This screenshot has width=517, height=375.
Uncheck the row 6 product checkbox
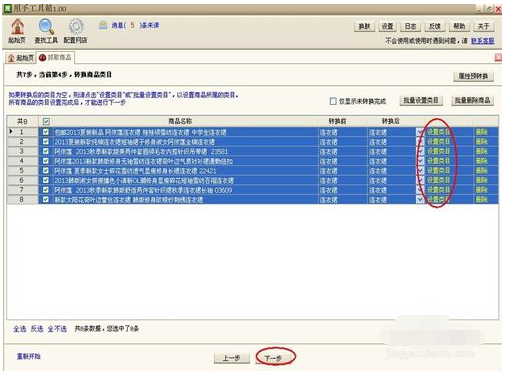[46, 180]
